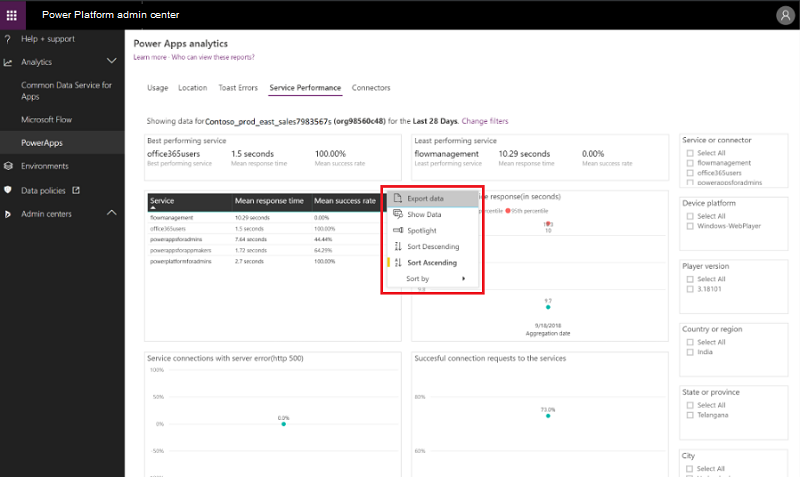The height and width of the screenshot is (477, 800).
Task: Sort by the Mean response time column header
Action: 269,201
